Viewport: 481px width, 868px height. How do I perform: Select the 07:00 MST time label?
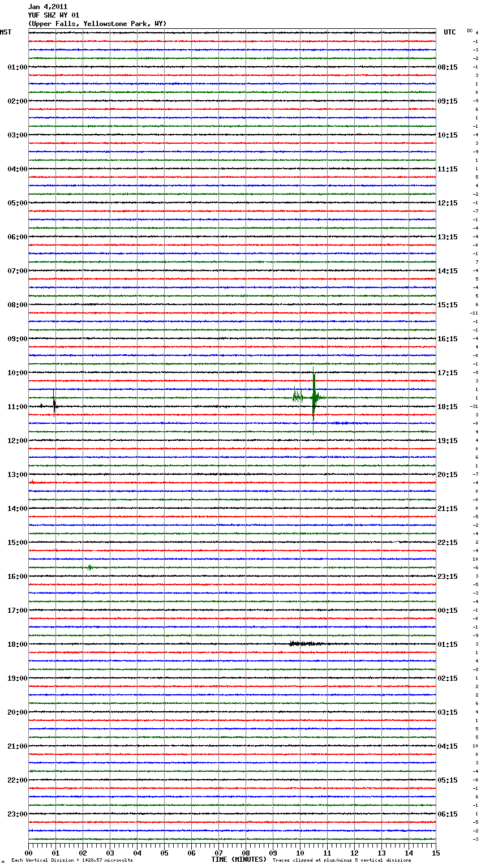18,271
